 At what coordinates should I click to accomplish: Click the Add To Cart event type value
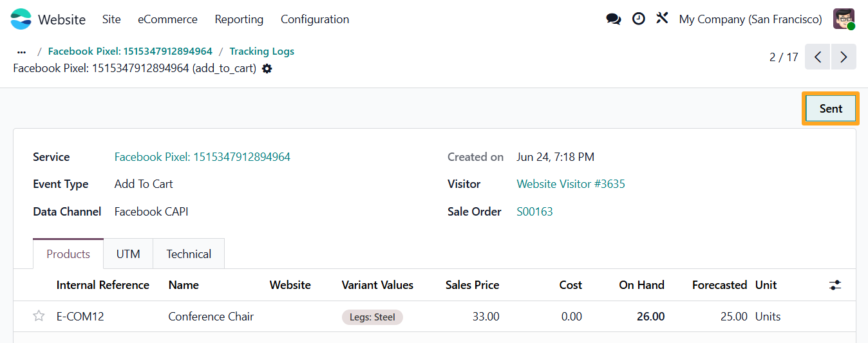tap(144, 184)
